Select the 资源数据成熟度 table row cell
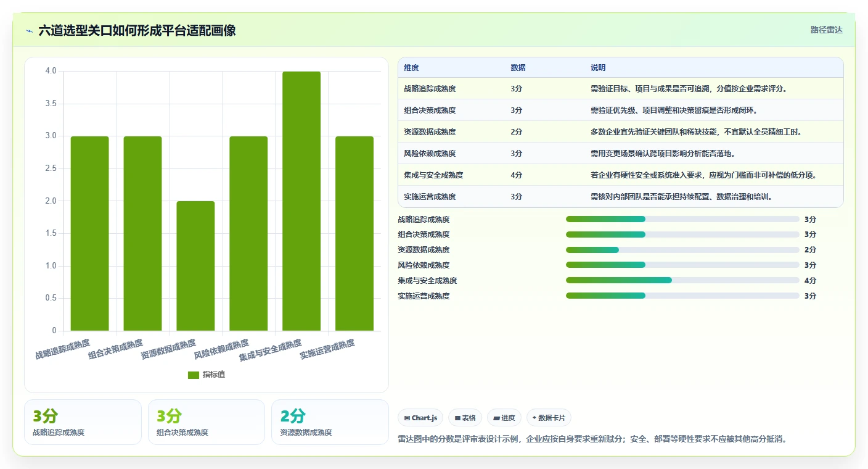The width and height of the screenshot is (868, 469). [x=430, y=132]
